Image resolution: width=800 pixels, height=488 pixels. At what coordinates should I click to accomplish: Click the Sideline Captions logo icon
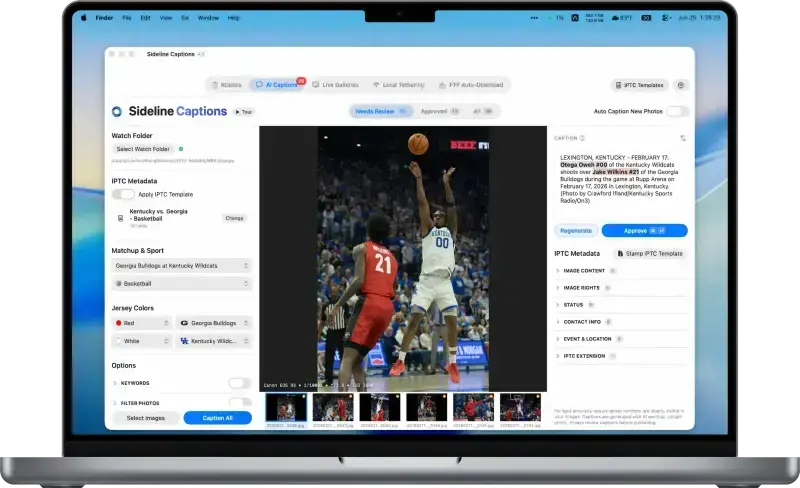117,111
